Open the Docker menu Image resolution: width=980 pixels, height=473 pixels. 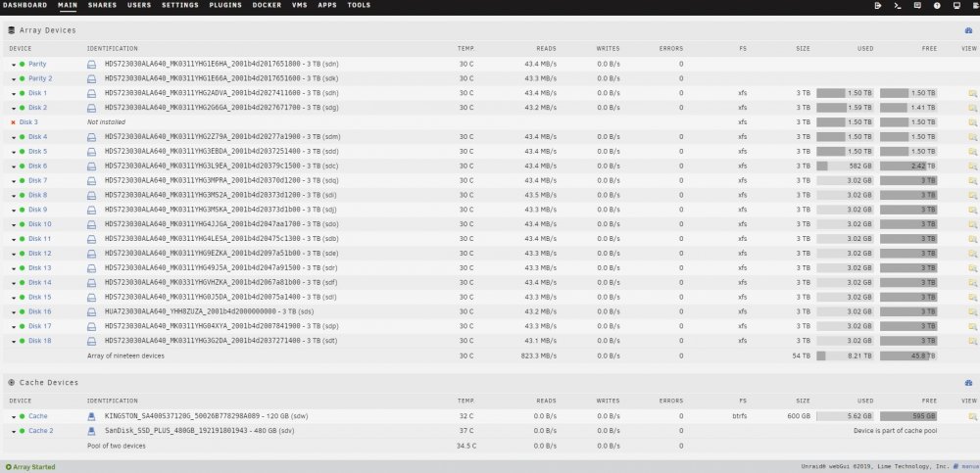point(267,5)
